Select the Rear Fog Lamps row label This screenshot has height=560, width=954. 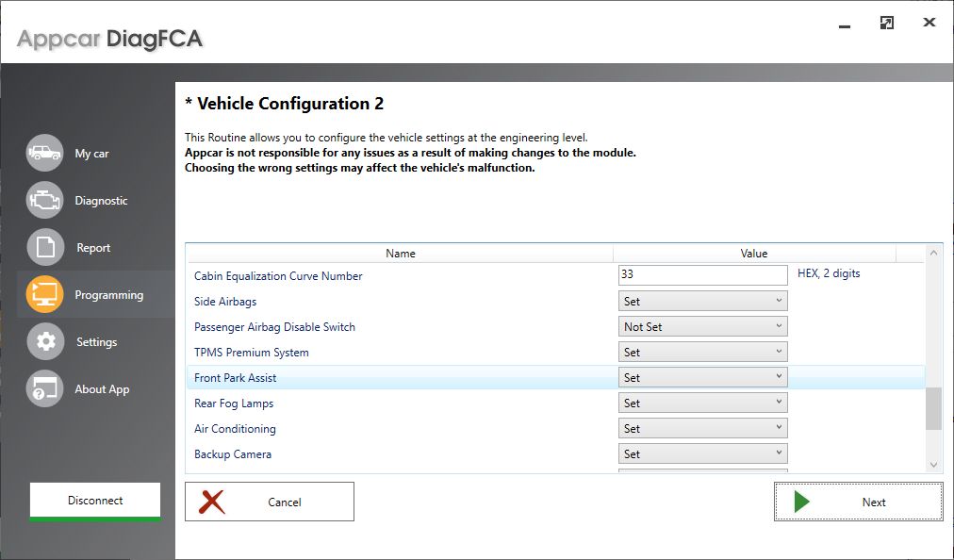click(234, 404)
